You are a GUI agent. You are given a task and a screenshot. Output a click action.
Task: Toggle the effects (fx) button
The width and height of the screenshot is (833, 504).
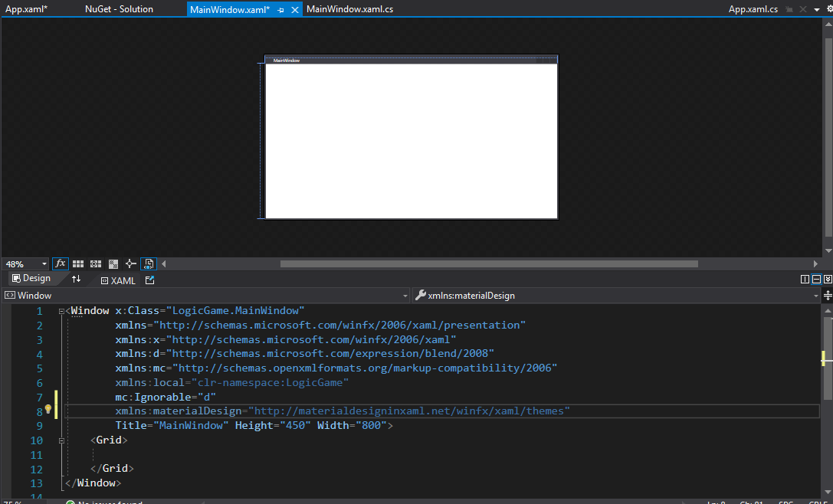click(61, 263)
